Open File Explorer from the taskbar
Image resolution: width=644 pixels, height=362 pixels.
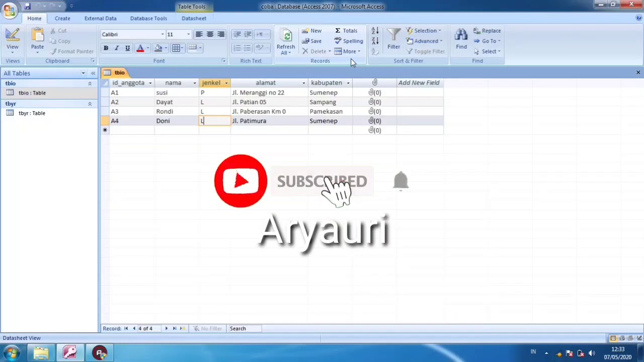click(41, 353)
